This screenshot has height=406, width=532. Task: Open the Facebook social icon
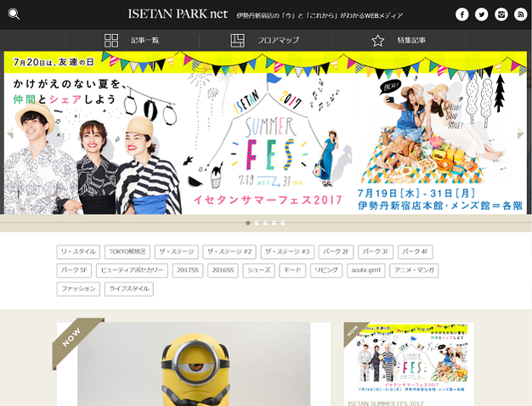click(461, 14)
